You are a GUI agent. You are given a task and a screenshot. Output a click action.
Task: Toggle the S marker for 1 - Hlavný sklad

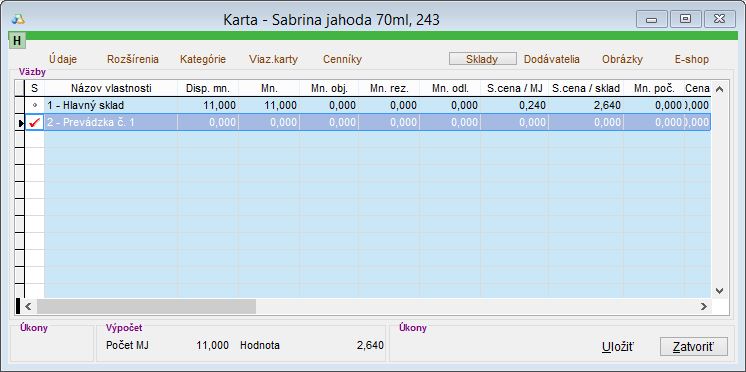[x=34, y=105]
